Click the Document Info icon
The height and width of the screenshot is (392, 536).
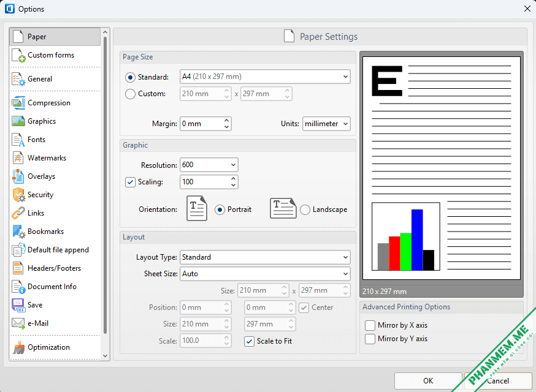pos(18,287)
